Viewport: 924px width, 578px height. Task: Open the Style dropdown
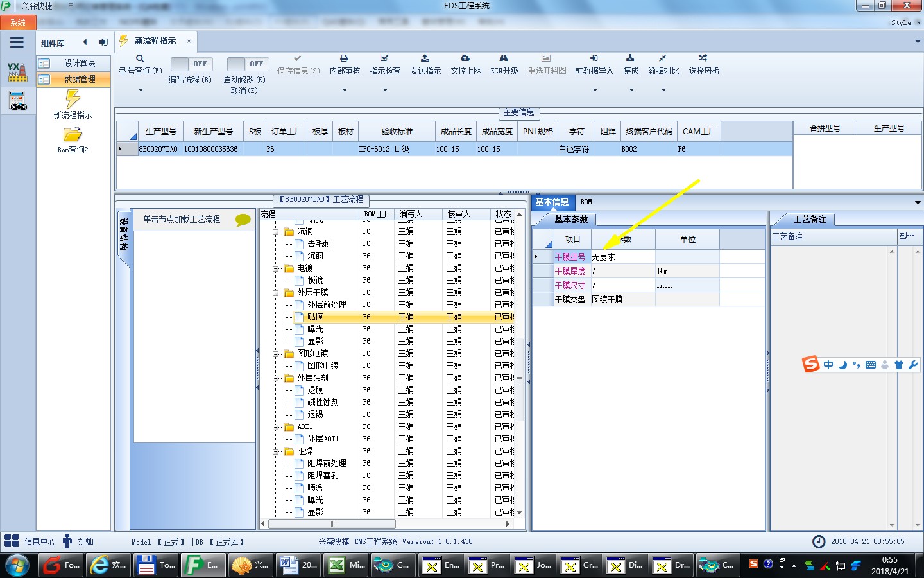pos(905,22)
